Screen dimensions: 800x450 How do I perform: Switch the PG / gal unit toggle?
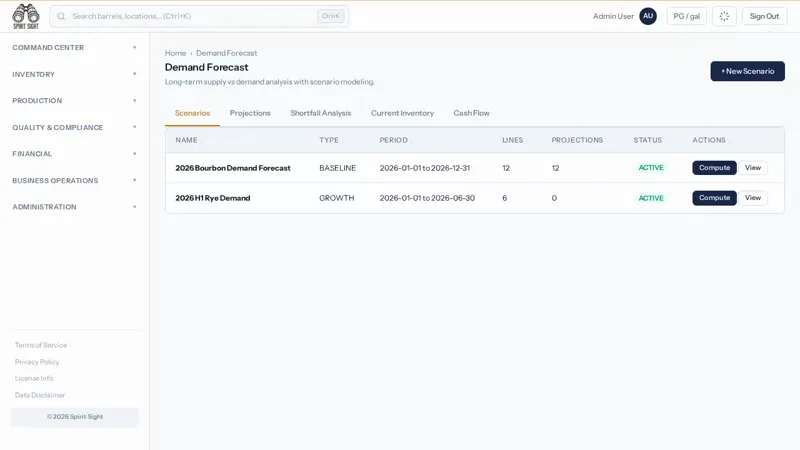[x=686, y=16]
